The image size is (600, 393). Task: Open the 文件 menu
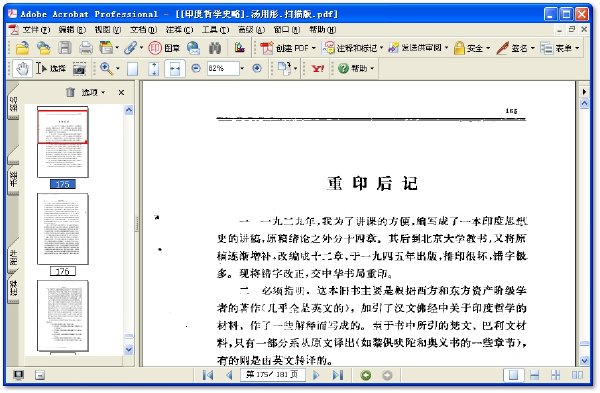coord(36,29)
